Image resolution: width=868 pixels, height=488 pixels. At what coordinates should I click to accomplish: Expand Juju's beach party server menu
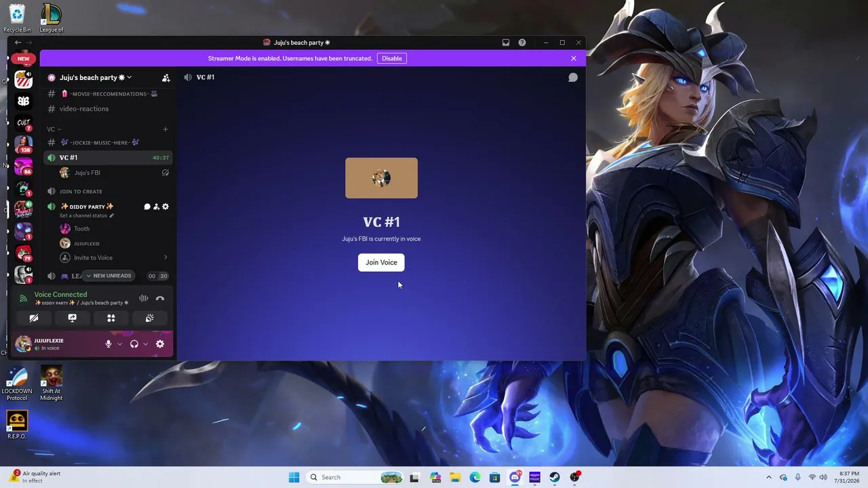tap(96, 77)
